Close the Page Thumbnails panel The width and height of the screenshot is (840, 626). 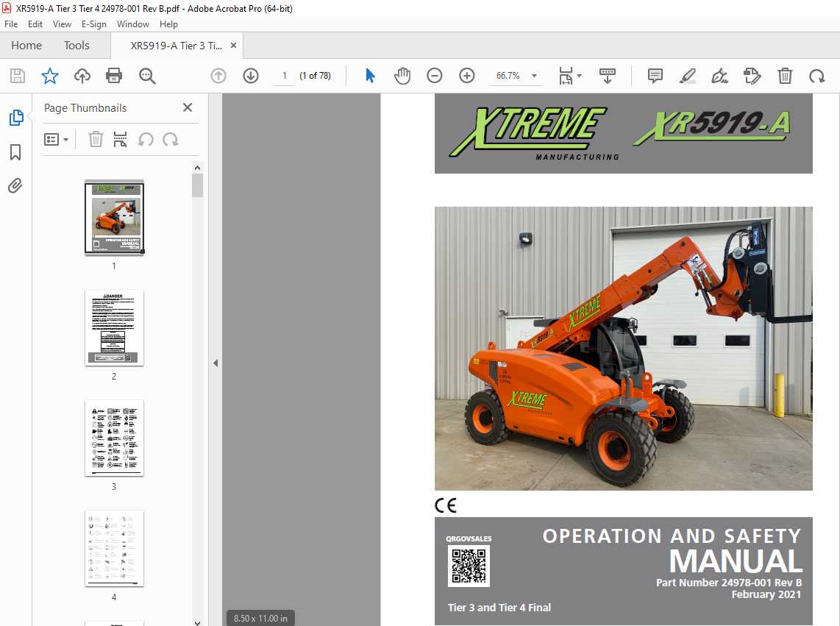pyautogui.click(x=188, y=107)
